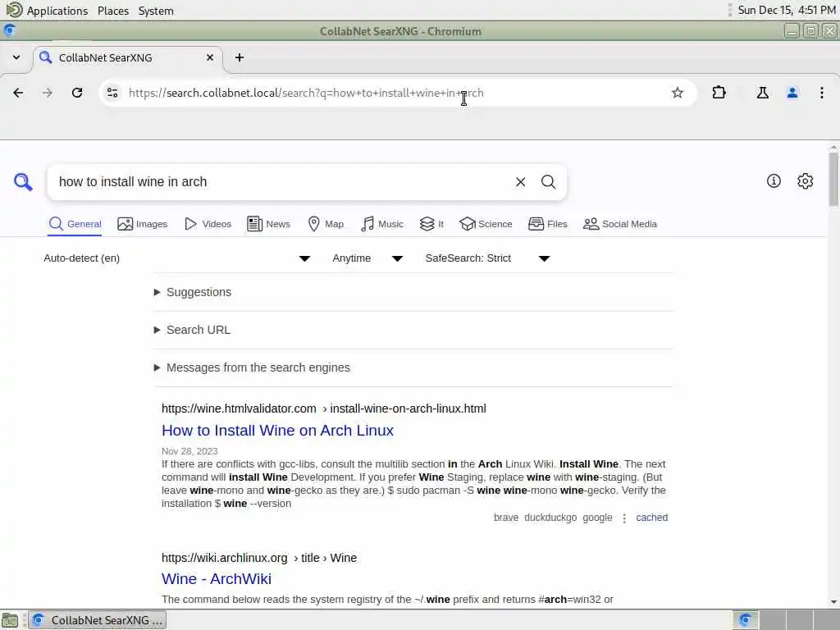Viewport: 840px width, 630px height.
Task: Open the Anytime time range dropdown
Action: pos(367,258)
